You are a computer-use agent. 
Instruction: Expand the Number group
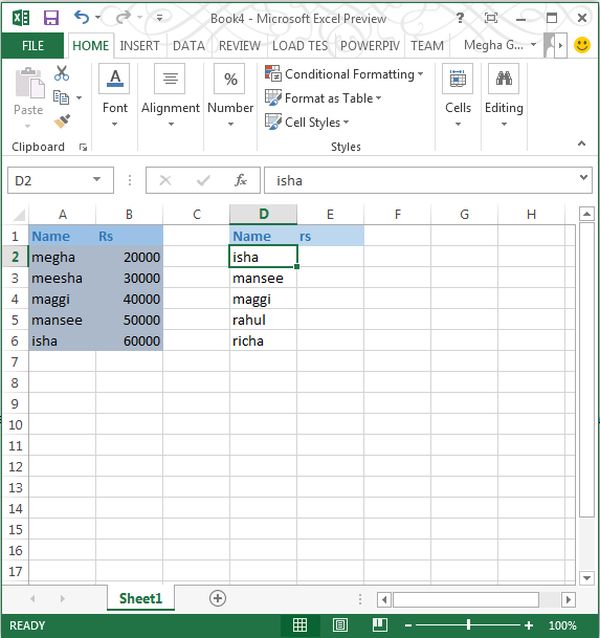(230, 96)
